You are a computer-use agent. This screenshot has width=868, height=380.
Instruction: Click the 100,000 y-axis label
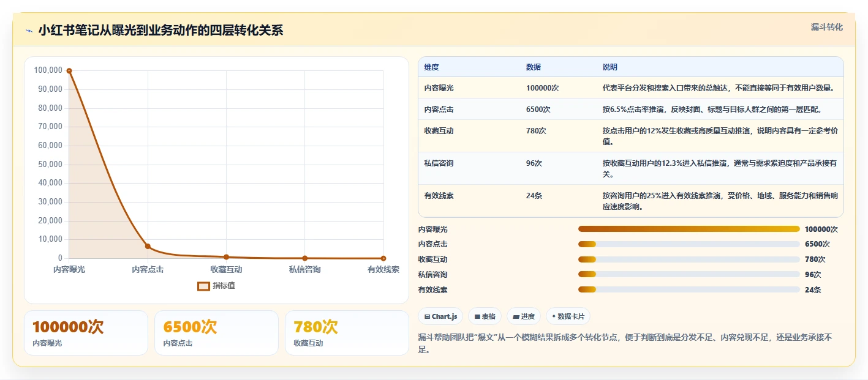click(48, 70)
